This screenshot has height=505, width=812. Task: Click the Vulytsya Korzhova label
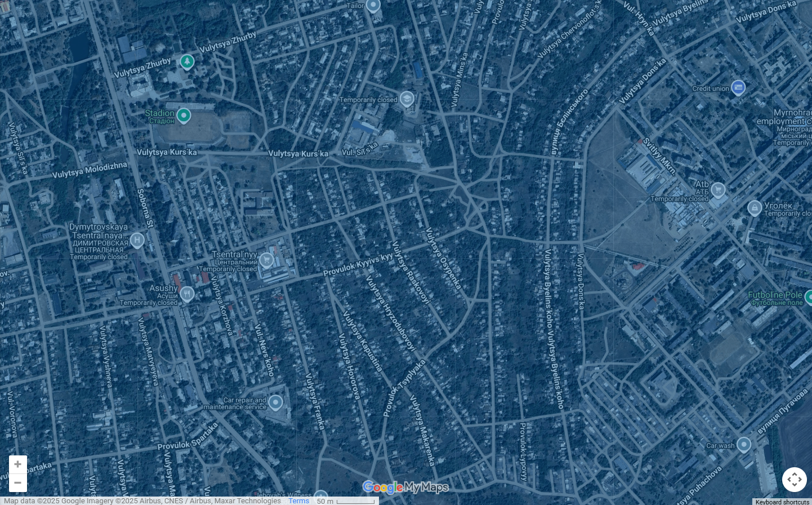tap(221, 306)
